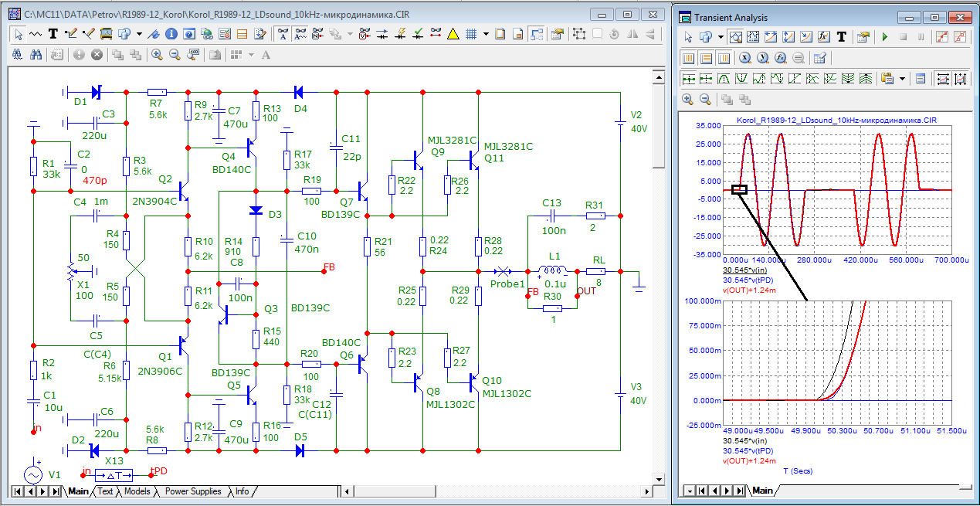Toggle the grid display button
980x506 pixels.
click(470, 34)
